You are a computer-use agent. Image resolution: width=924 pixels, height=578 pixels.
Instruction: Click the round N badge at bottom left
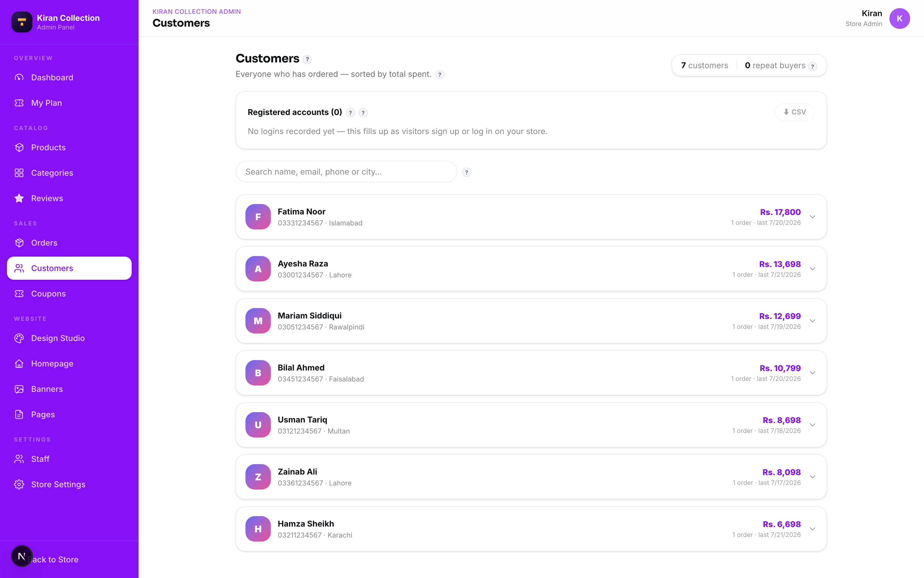[x=22, y=556]
